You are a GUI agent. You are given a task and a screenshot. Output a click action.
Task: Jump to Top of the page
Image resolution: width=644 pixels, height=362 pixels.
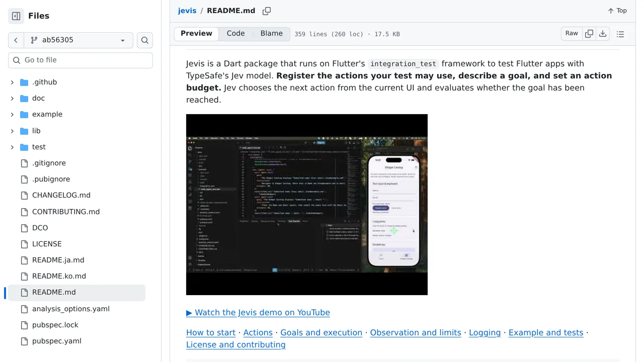(617, 11)
